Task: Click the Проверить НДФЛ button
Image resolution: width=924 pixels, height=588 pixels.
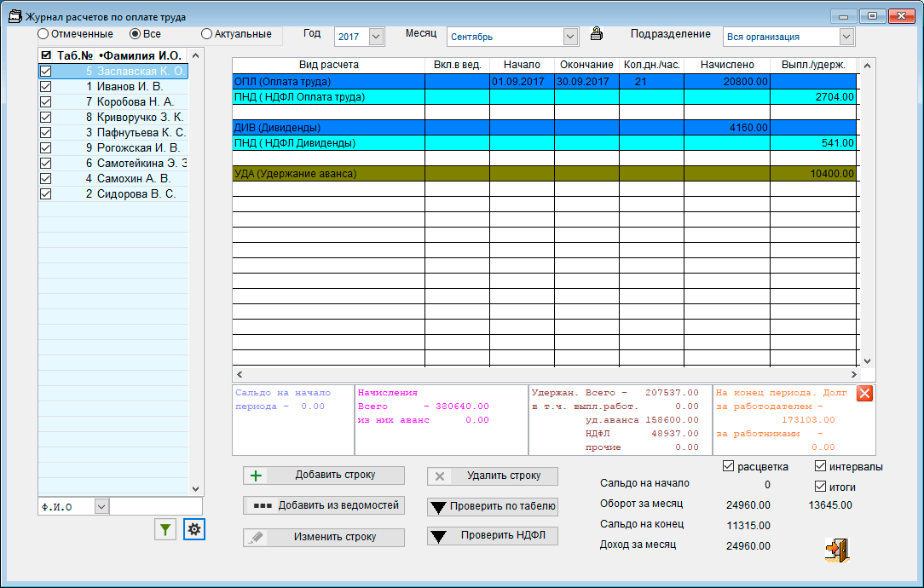Action: 493,535
